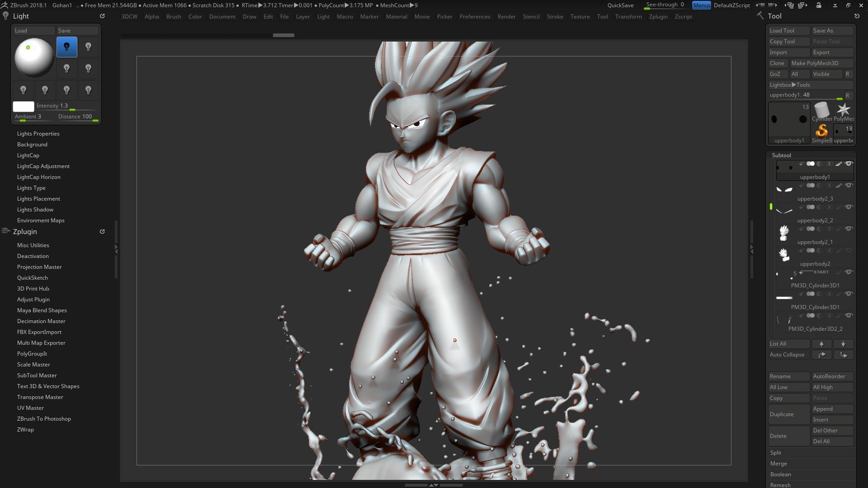Click the light color swatch
The image size is (868, 488).
[24, 107]
